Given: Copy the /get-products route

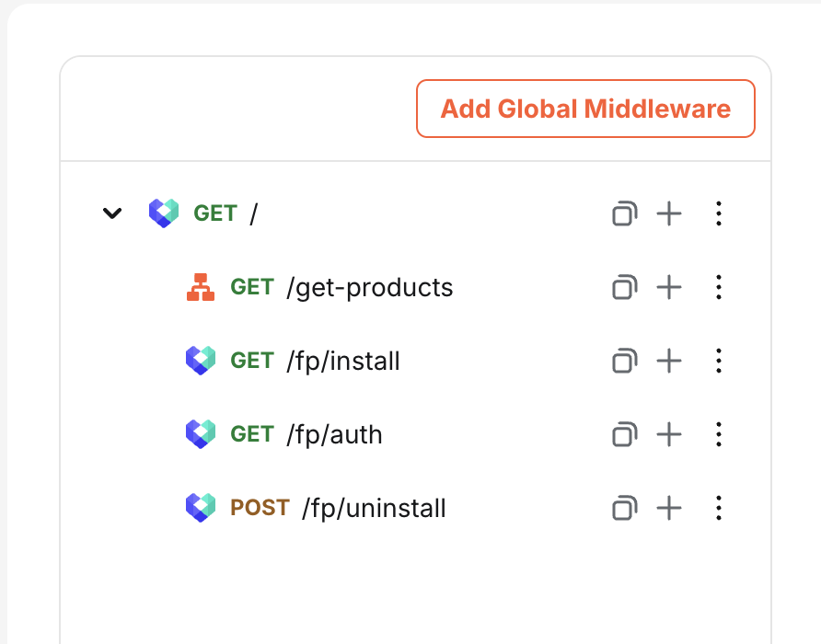Looking at the screenshot, I should pos(625,287).
